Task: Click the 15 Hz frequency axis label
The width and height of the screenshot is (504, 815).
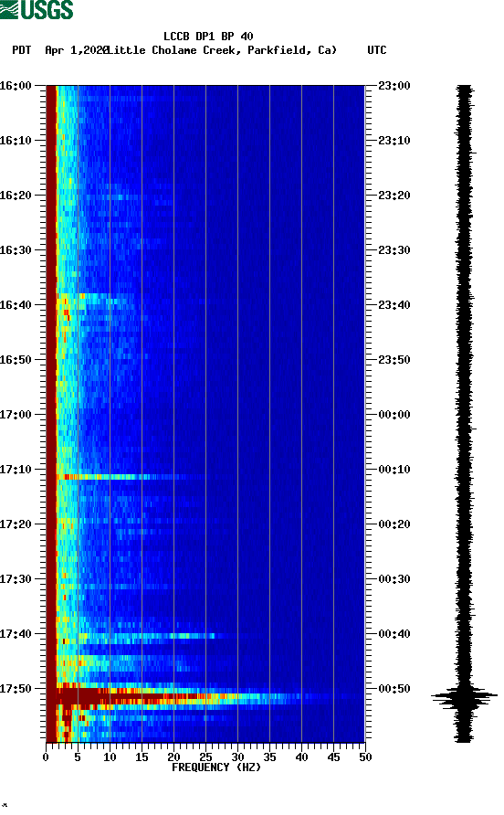Action: (142, 757)
